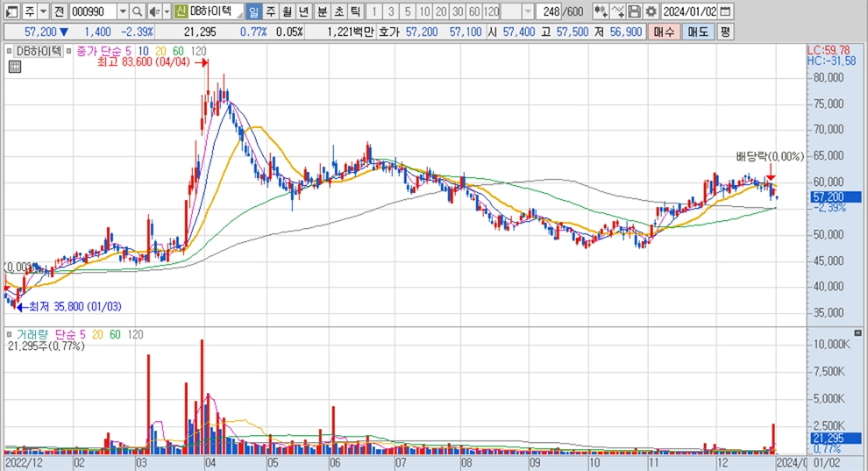The width and height of the screenshot is (868, 471).
Task: Select interval 5 button
Action: coord(408,11)
